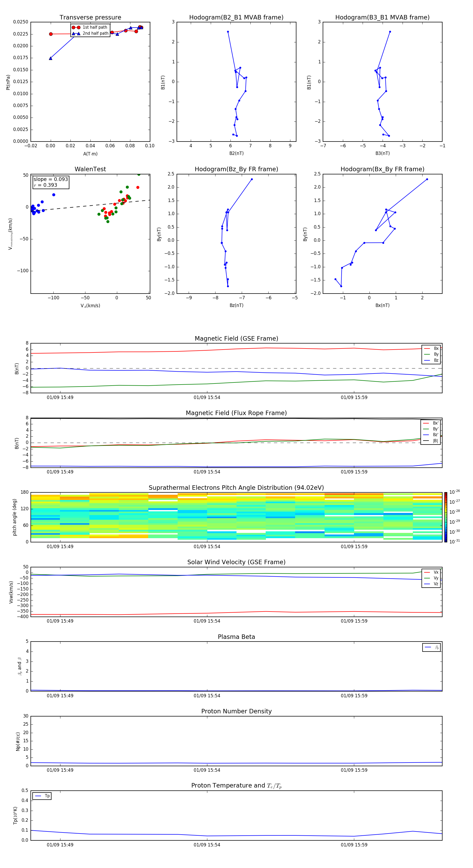
Task: Click the 'Bx(nT)' x-axis label
Action: [x=382, y=305]
